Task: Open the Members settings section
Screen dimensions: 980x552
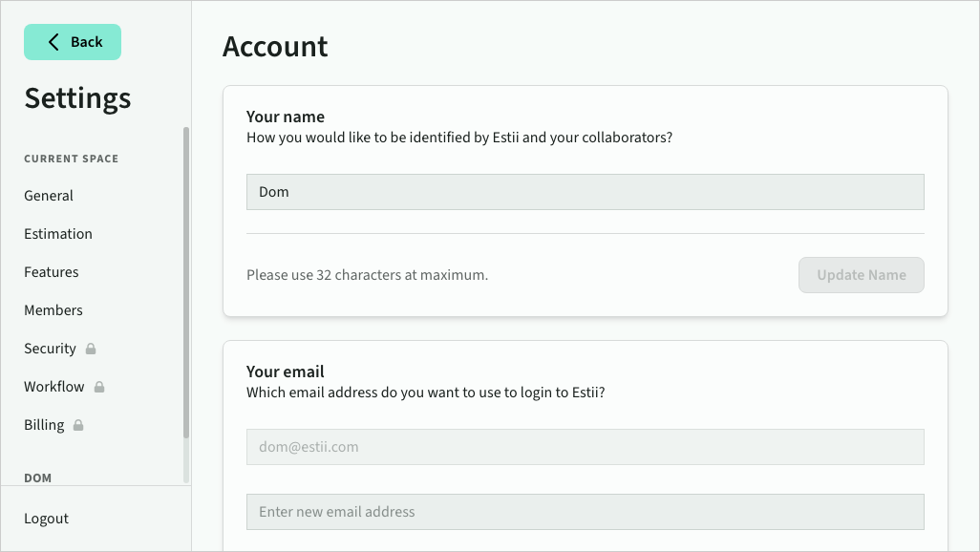Action: click(x=53, y=310)
